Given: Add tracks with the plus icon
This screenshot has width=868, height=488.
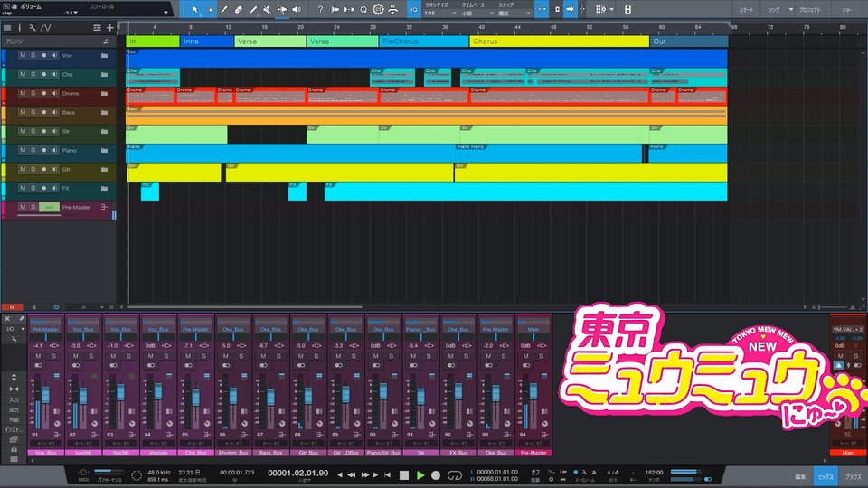Looking at the screenshot, I should [x=109, y=28].
